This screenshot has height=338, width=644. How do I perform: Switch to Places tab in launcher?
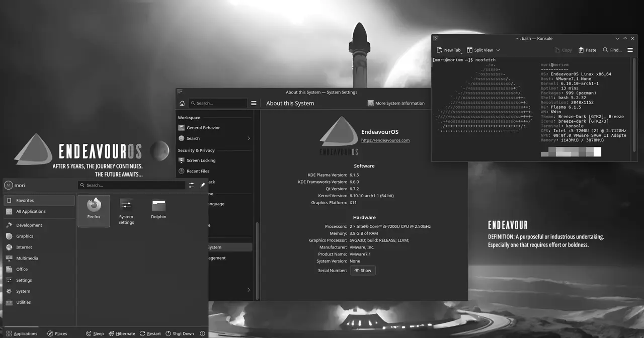[57, 333]
